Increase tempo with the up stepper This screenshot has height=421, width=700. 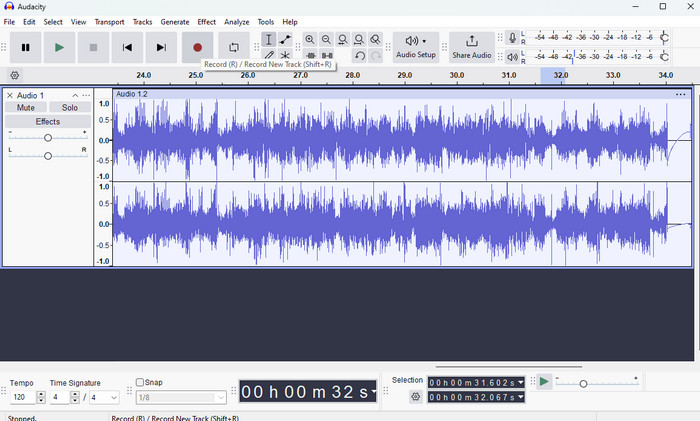tap(41, 394)
